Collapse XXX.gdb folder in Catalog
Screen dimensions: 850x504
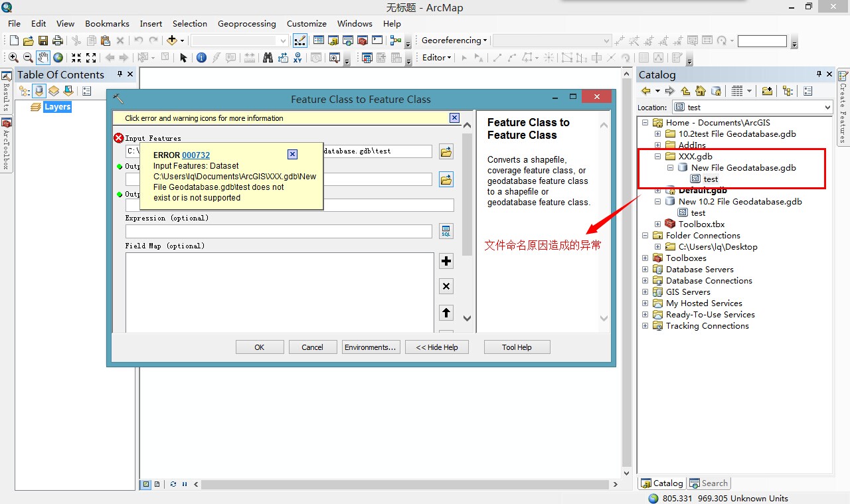(x=657, y=157)
